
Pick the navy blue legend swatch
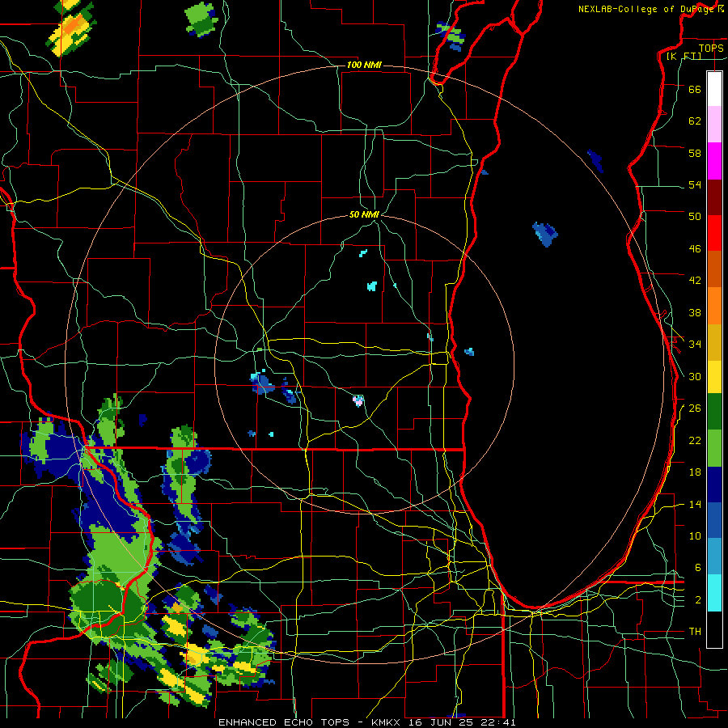(714, 485)
